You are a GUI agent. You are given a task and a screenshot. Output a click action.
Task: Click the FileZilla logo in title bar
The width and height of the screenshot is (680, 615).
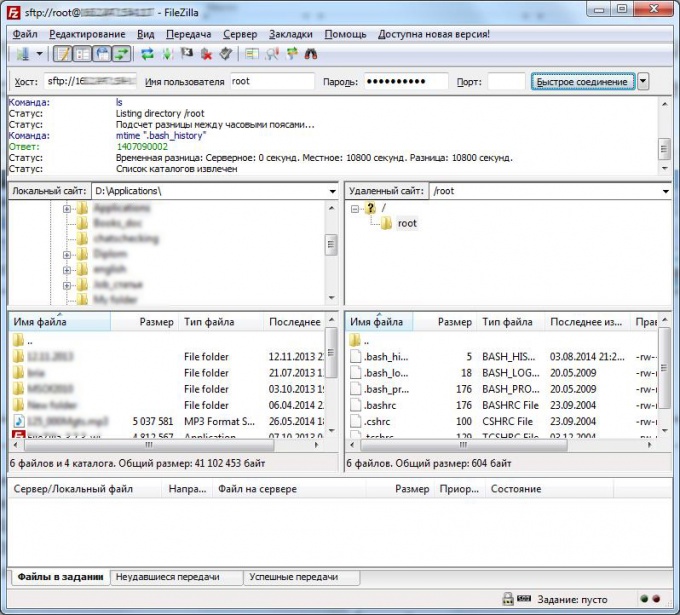point(13,13)
